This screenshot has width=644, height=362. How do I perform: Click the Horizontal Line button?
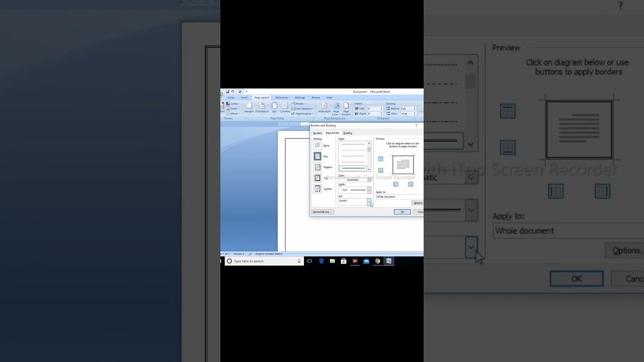point(322,212)
